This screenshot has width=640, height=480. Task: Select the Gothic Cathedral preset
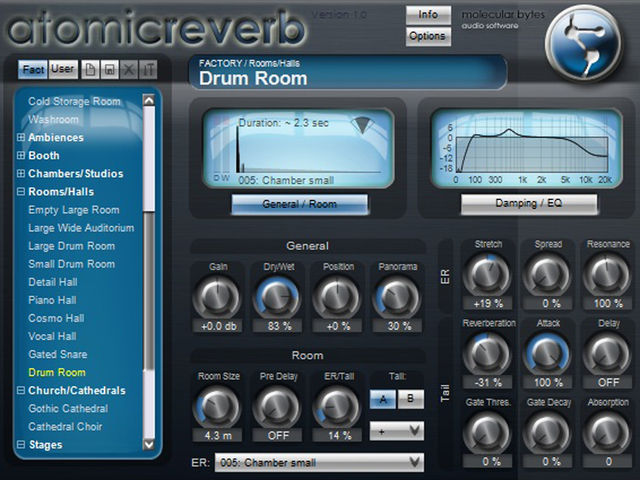coord(68,408)
